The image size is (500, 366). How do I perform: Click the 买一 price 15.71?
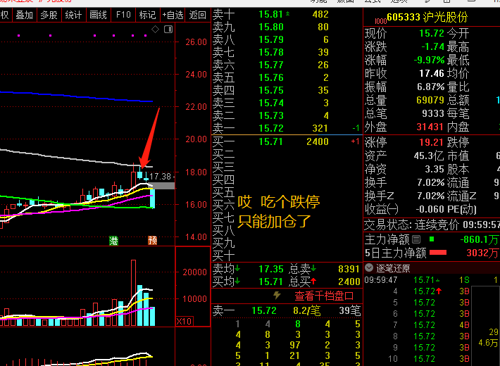(271, 142)
